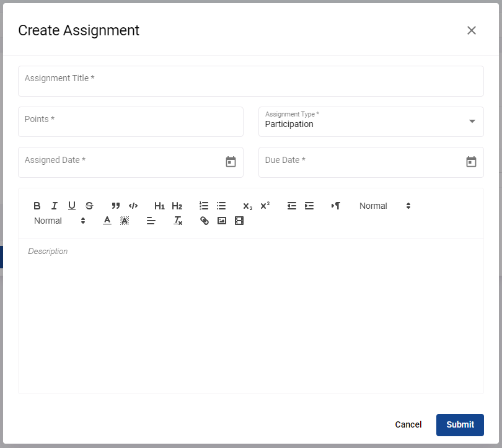502x448 pixels.
Task: Click the Assigned Date field
Action: click(x=131, y=162)
